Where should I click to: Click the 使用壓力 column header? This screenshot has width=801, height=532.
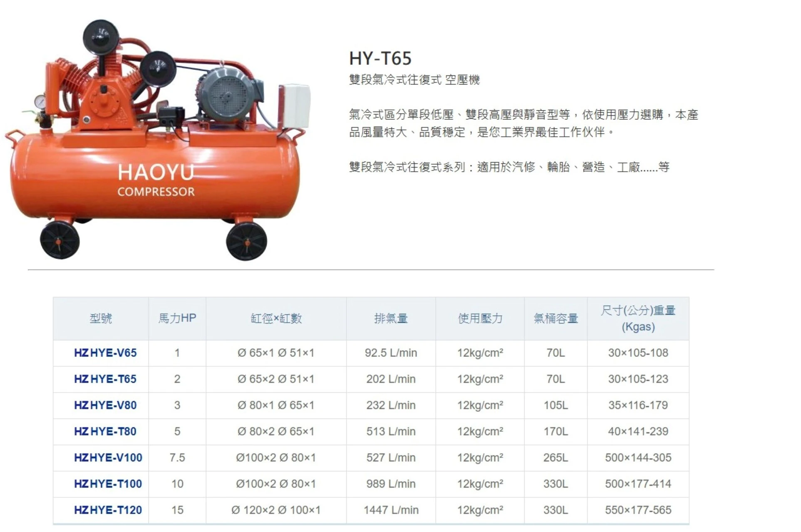point(480,319)
